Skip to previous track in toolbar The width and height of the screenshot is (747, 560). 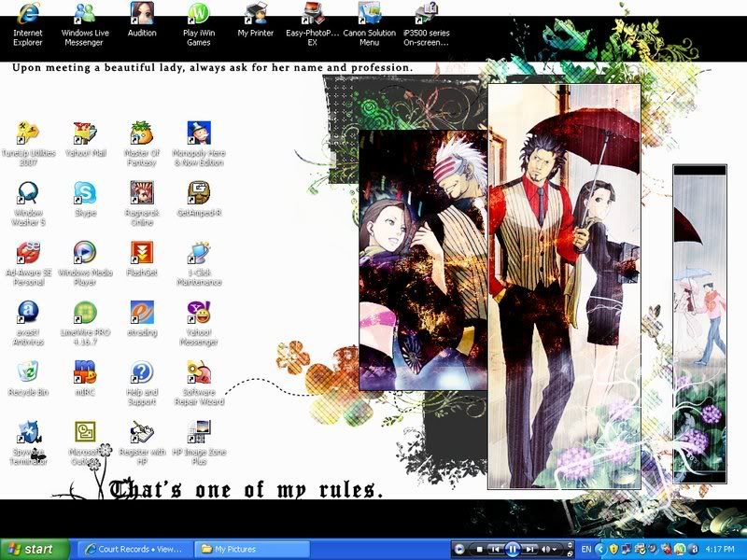496,550
